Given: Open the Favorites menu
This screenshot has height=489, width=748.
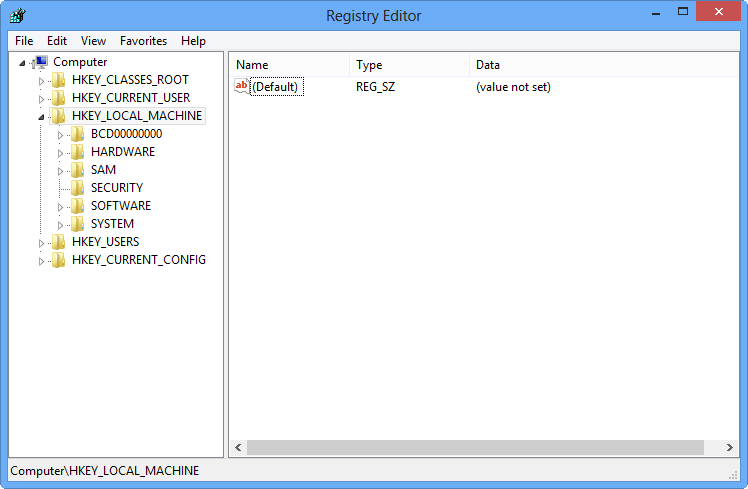Looking at the screenshot, I should [x=143, y=41].
